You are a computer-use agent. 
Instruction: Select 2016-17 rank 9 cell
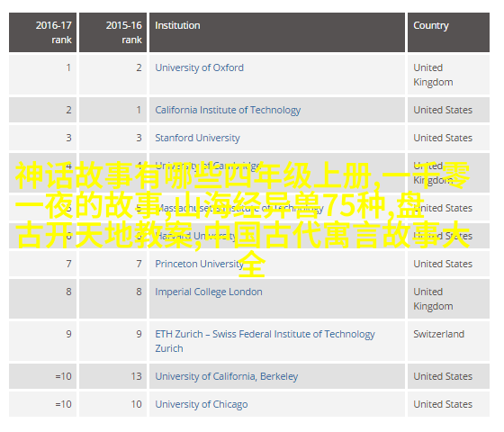pos(43,341)
